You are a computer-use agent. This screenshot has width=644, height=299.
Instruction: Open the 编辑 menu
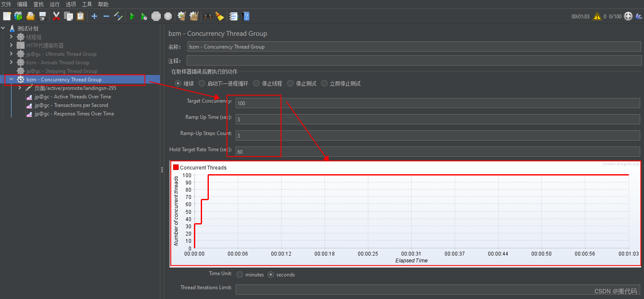click(22, 4)
